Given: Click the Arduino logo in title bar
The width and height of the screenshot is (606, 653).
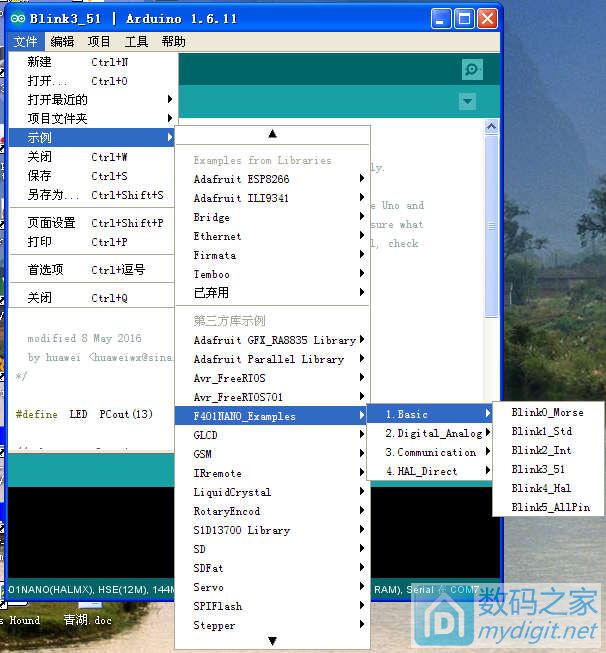Looking at the screenshot, I should pos(18,18).
